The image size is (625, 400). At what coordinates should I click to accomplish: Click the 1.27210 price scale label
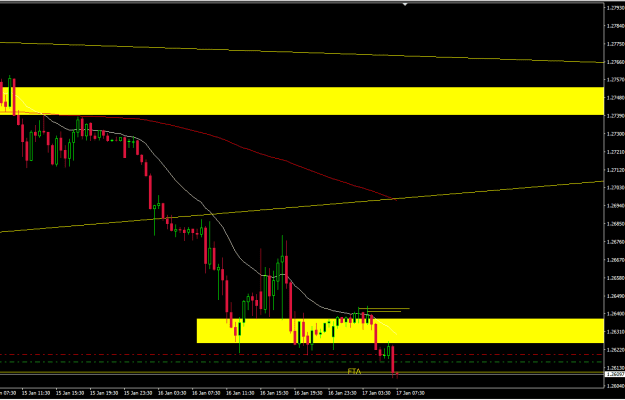click(x=615, y=152)
